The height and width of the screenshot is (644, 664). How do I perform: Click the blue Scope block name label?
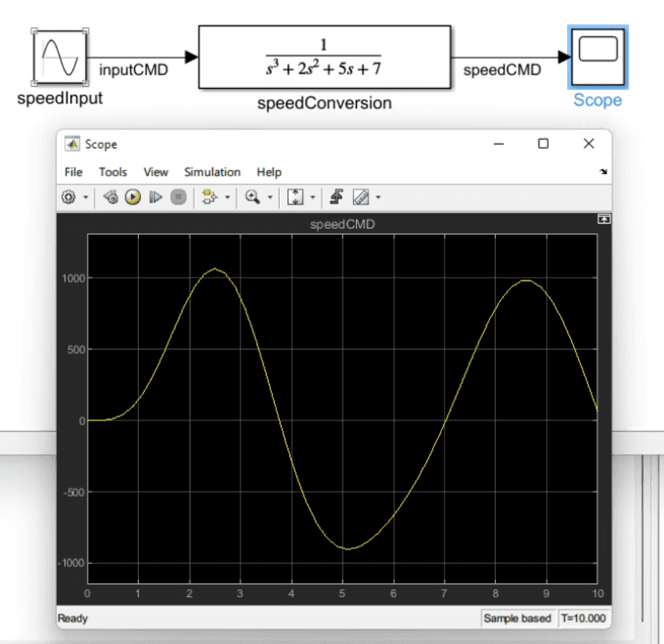[598, 100]
